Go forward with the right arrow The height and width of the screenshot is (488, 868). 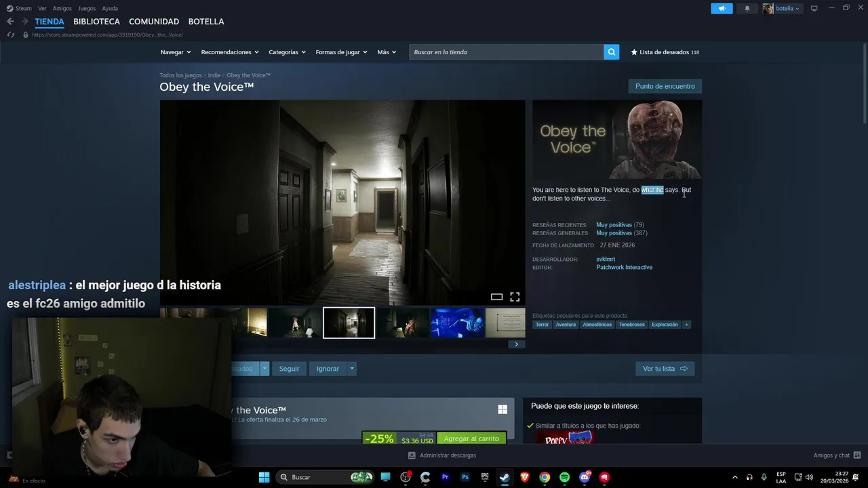(24, 22)
